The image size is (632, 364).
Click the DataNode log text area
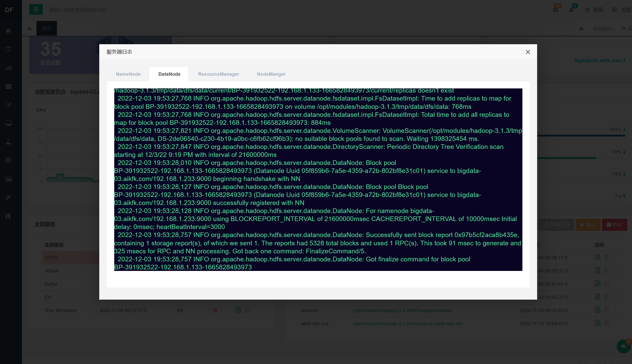[x=318, y=180]
